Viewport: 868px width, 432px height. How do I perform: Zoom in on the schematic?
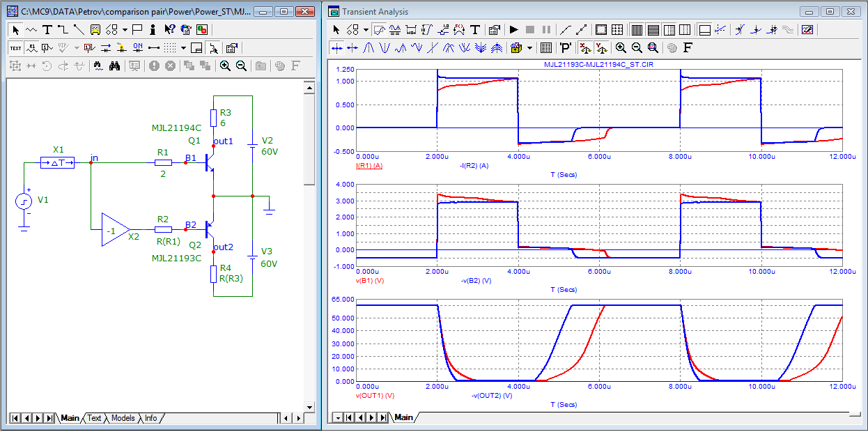[x=225, y=66]
